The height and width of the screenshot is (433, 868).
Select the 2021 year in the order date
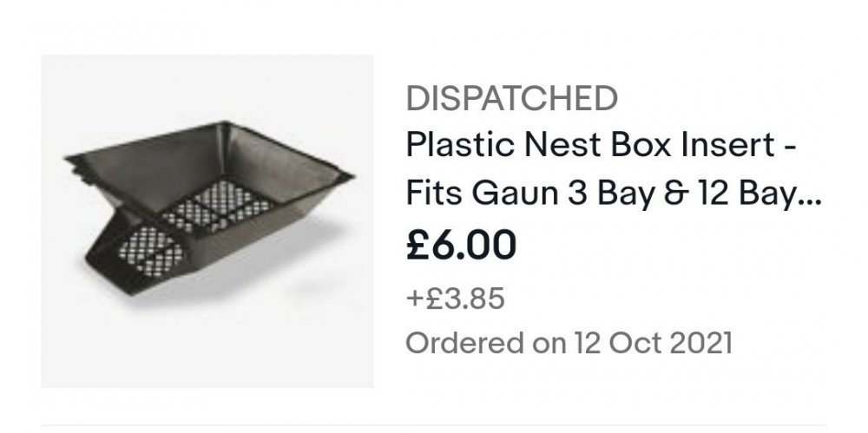click(x=700, y=343)
